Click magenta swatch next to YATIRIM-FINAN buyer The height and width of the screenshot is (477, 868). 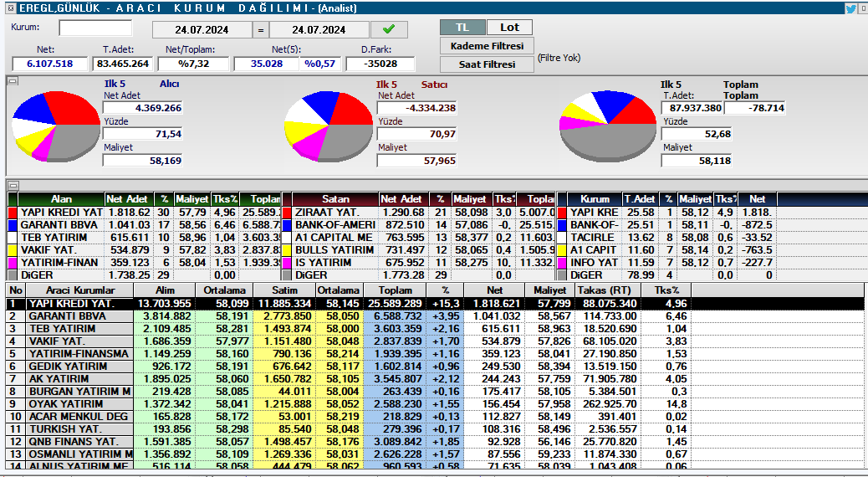[x=13, y=263]
